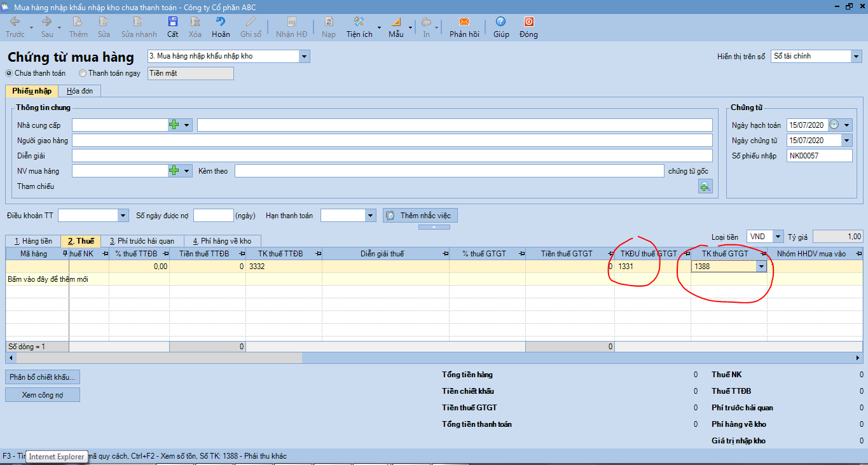Click the Sửa edit icon
868x465 pixels.
point(104,22)
